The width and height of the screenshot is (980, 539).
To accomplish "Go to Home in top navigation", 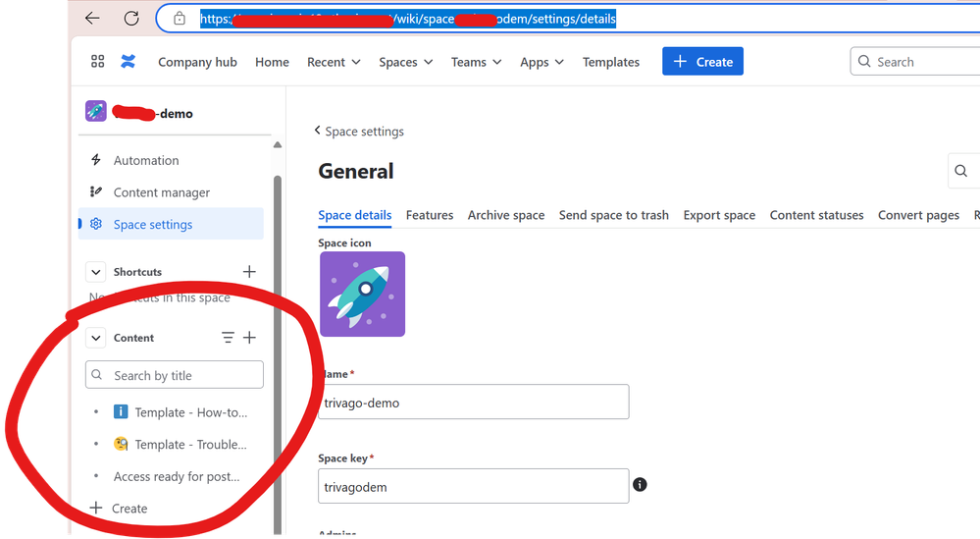I will (272, 62).
